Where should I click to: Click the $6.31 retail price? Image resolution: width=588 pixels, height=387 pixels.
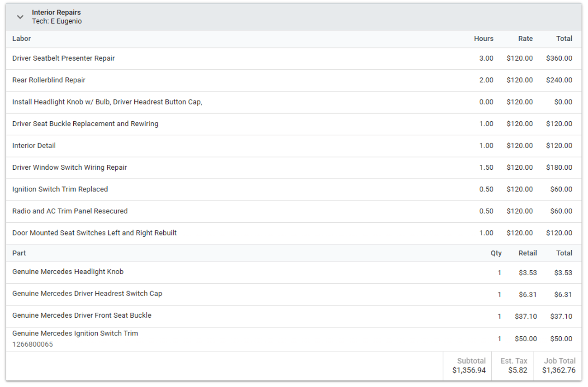[528, 295]
